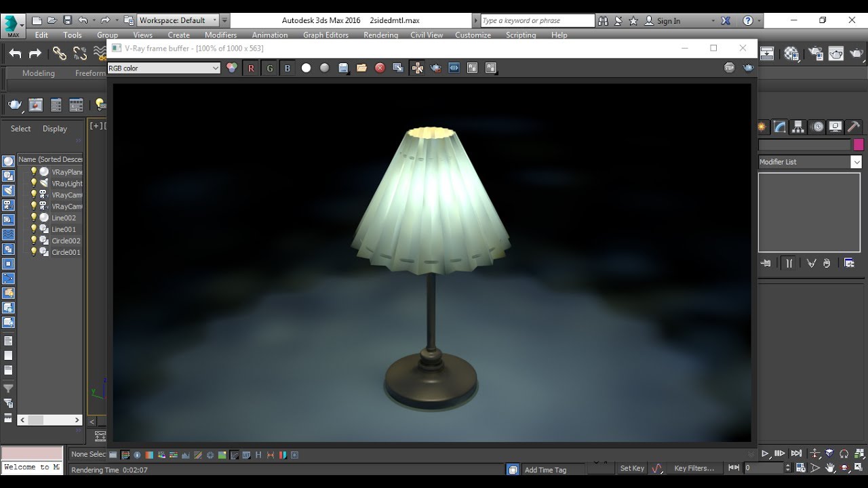Open the load image folder icon
This screenshot has height=488, width=868.
361,68
